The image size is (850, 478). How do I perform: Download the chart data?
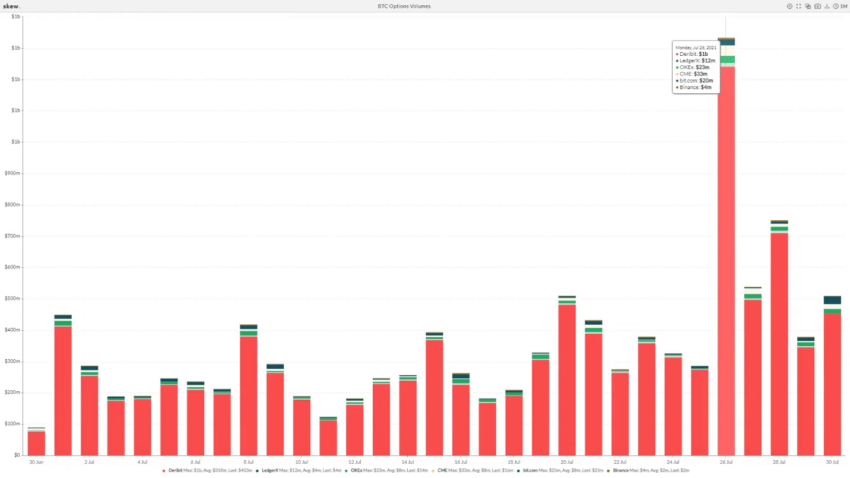coord(827,6)
